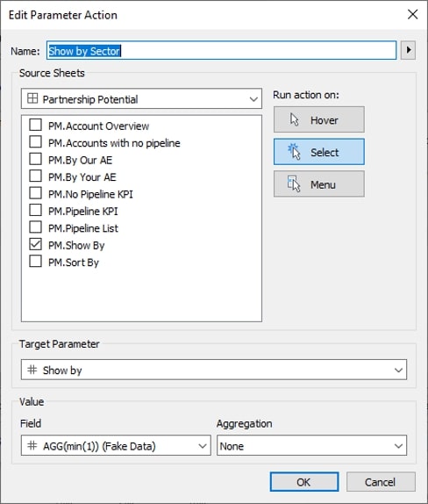Click the hash icon beside AGG(min(1))
This screenshot has height=504, width=428.
click(x=32, y=445)
